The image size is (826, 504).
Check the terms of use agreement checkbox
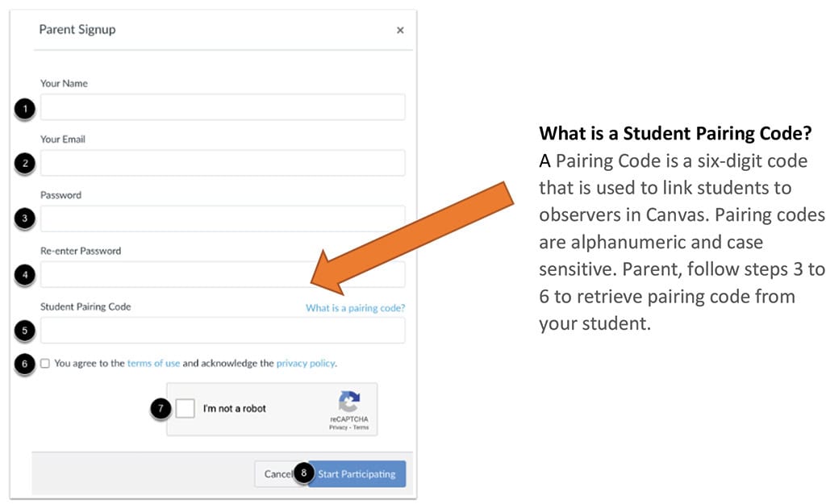(x=45, y=364)
